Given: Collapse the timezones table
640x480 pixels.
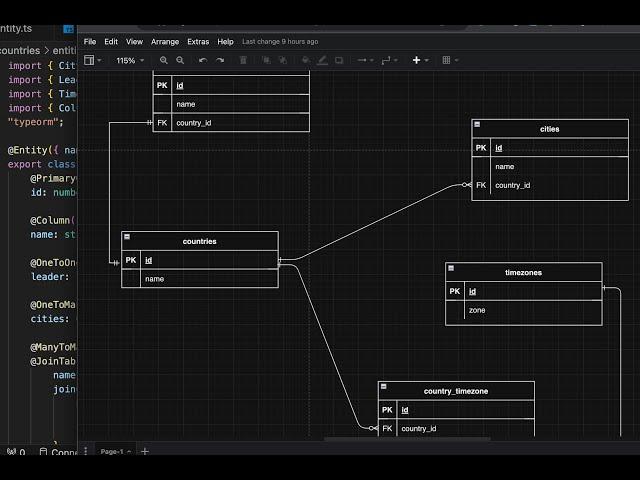Looking at the screenshot, I should click(x=451, y=268).
